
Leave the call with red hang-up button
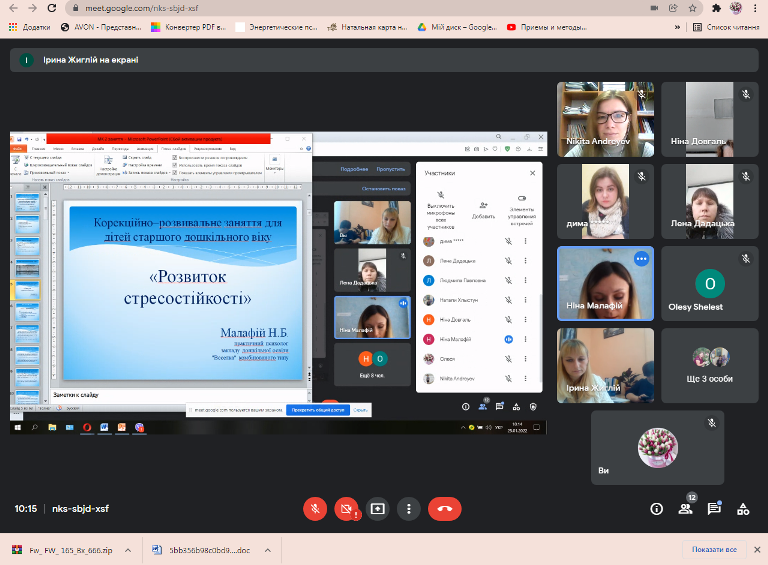click(x=445, y=509)
